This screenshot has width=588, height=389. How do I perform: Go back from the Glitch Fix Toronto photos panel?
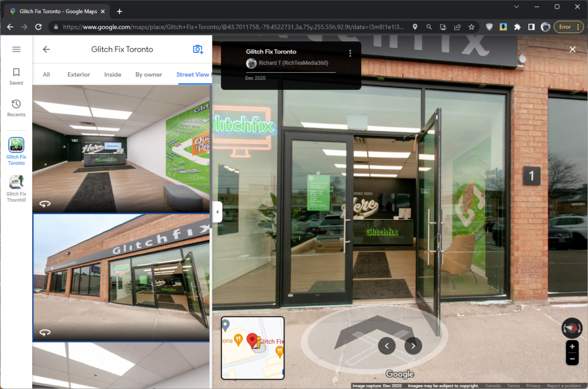click(x=47, y=49)
